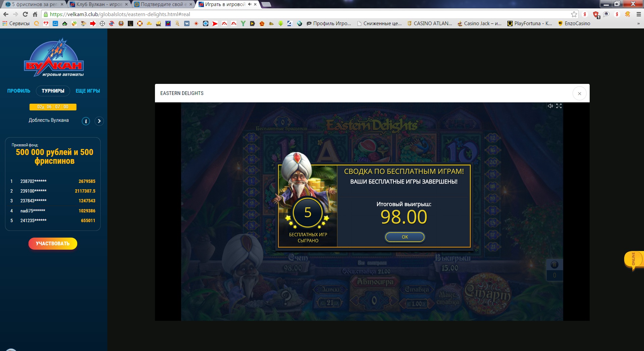The width and height of the screenshot is (644, 351).
Task: Open the red heart bookmark icon
Action: click(46, 23)
